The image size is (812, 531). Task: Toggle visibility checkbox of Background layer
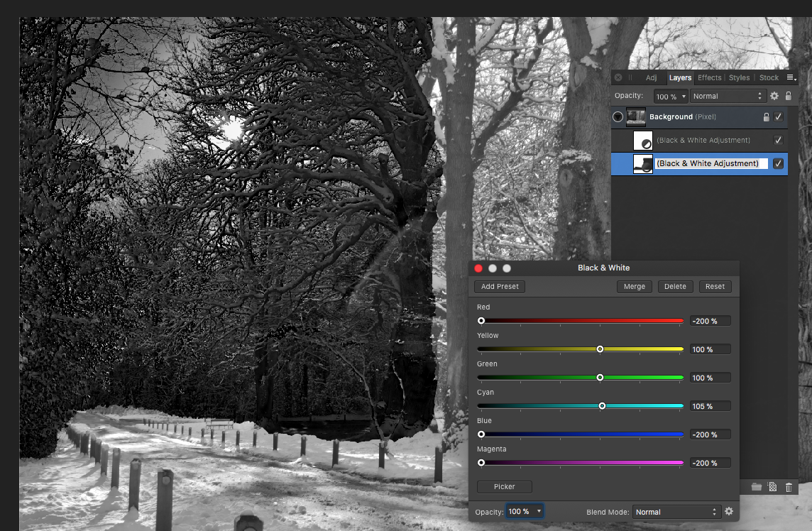pyautogui.click(x=778, y=117)
